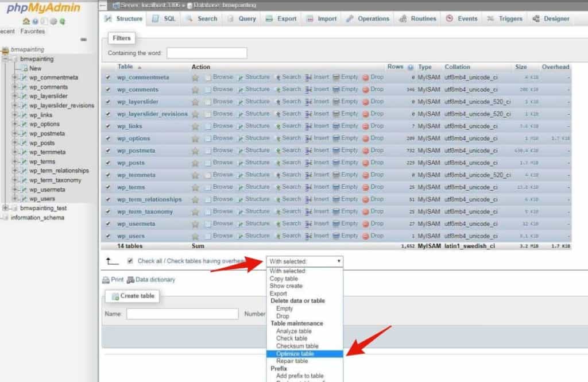Click inside the Name input field
The width and height of the screenshot is (588, 382).
pos(183,314)
